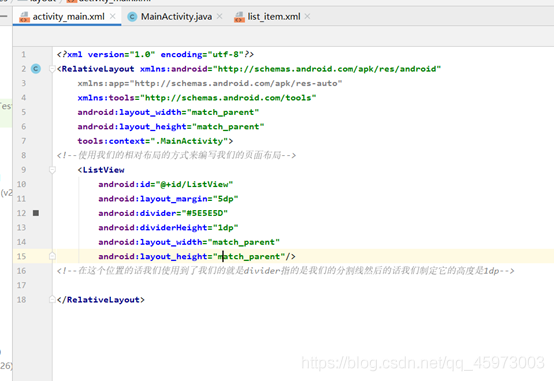Close the activity_main.xml tab
Image resolution: width=554 pixels, height=381 pixels.
113,16
